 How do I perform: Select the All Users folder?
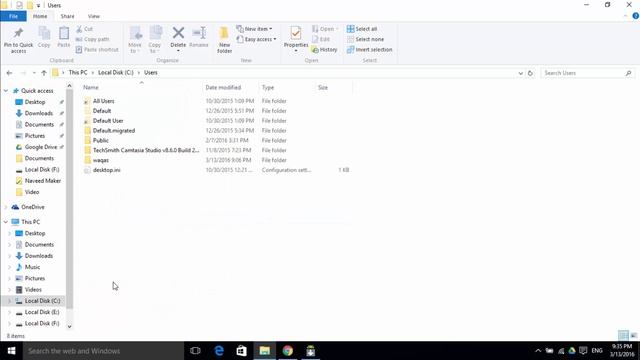(x=103, y=101)
